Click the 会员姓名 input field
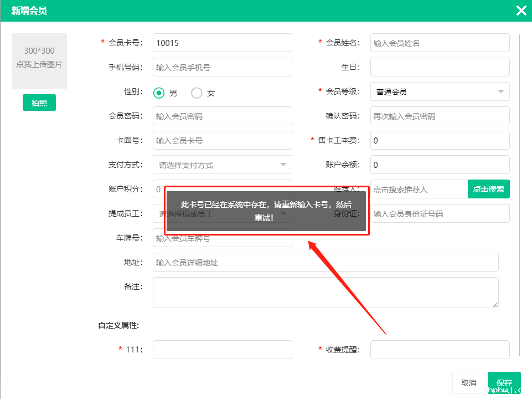 pos(440,43)
